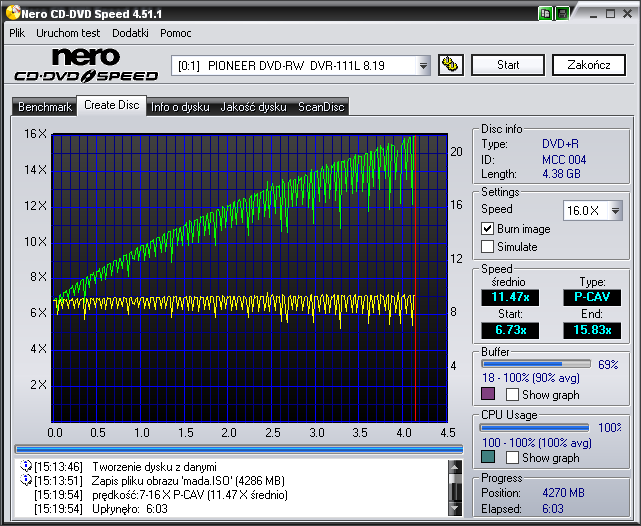The height and width of the screenshot is (526, 641).
Task: Maximize the Nero CD-DVD Speed window
Action: tap(610, 14)
